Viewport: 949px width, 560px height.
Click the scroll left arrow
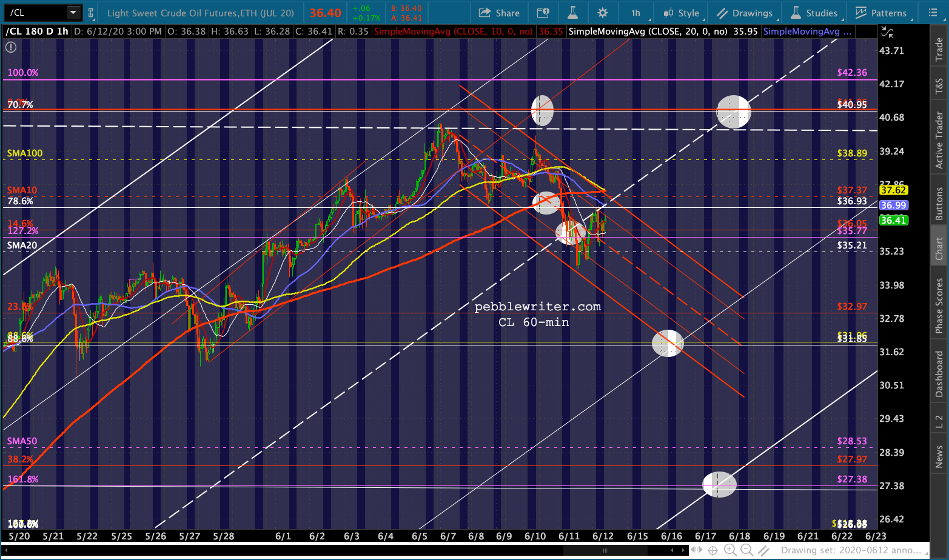pos(672,550)
